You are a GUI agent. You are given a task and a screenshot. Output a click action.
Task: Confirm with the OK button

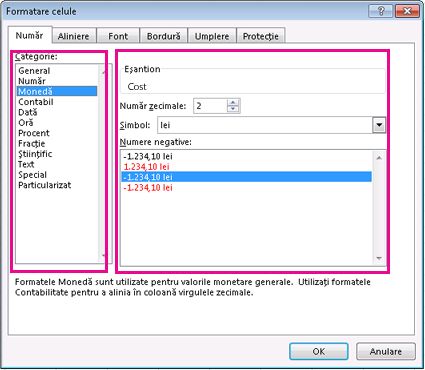pos(319,351)
